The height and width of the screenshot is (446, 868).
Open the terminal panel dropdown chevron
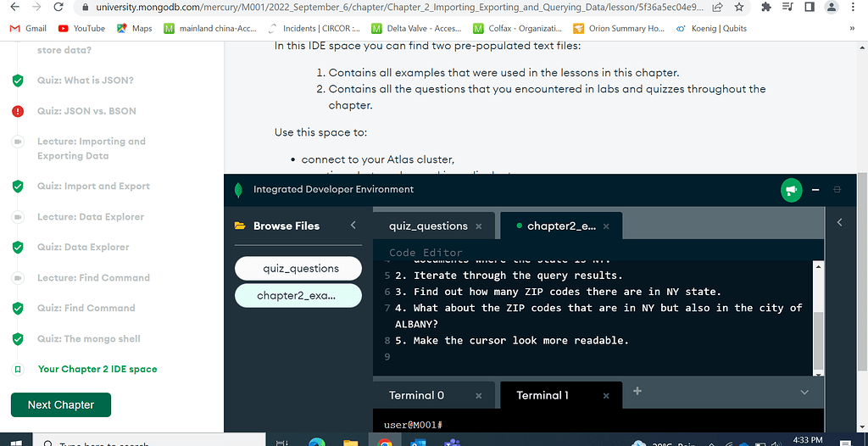pos(804,392)
